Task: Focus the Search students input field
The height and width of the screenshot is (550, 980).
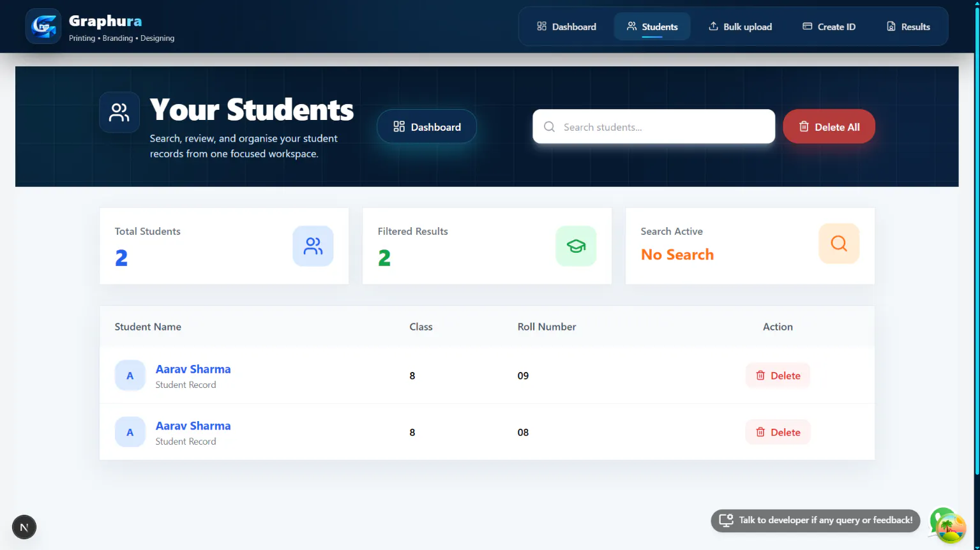Action: (x=654, y=126)
